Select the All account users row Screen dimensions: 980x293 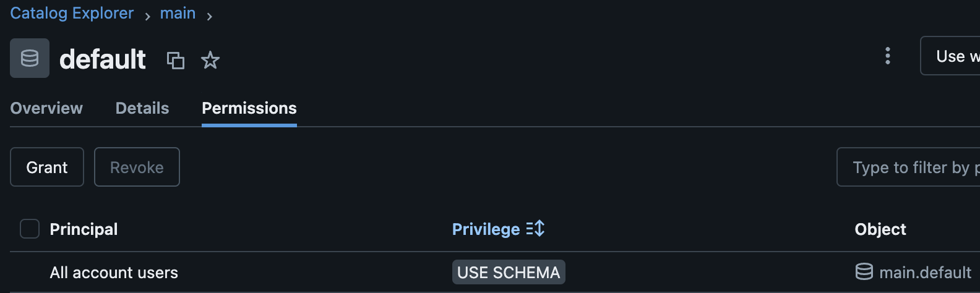click(x=495, y=272)
